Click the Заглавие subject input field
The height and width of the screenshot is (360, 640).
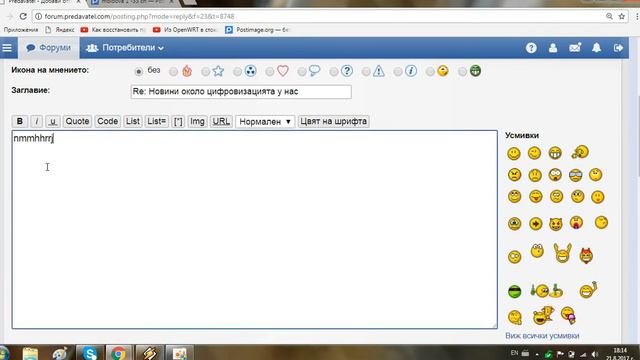tap(241, 91)
